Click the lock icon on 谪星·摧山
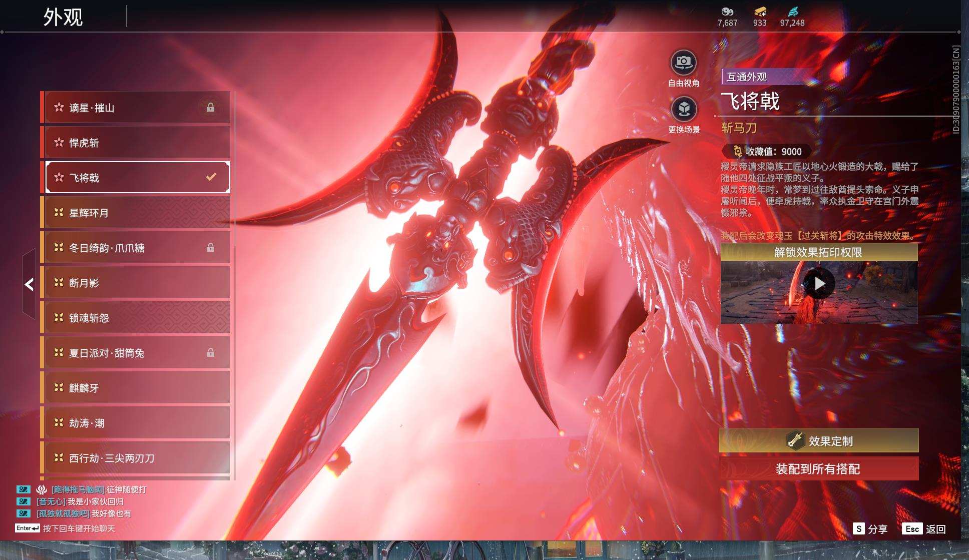969x560 pixels. tap(211, 108)
